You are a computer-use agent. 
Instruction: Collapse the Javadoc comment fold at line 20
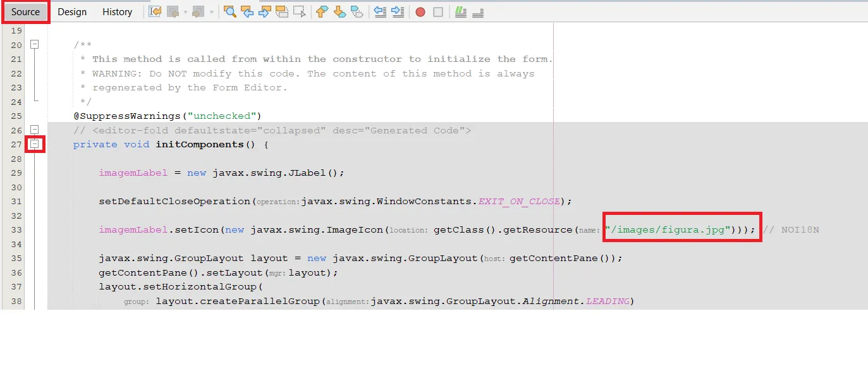pos(35,45)
